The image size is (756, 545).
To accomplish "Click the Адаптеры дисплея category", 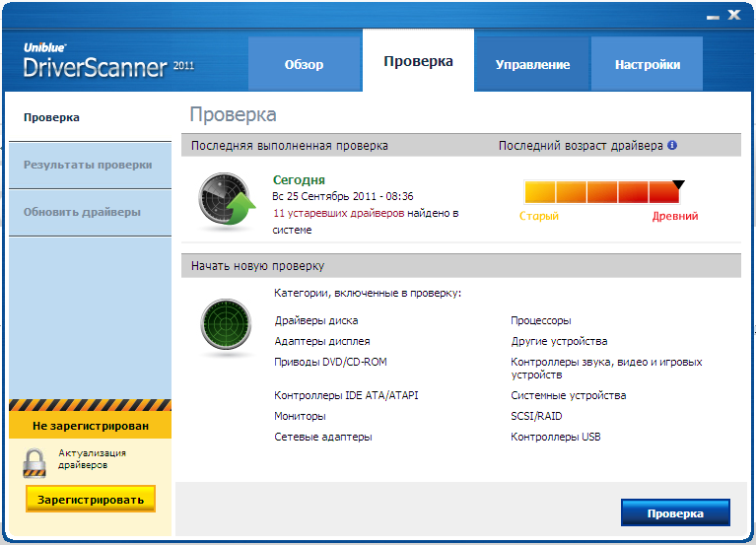I will coord(322,341).
